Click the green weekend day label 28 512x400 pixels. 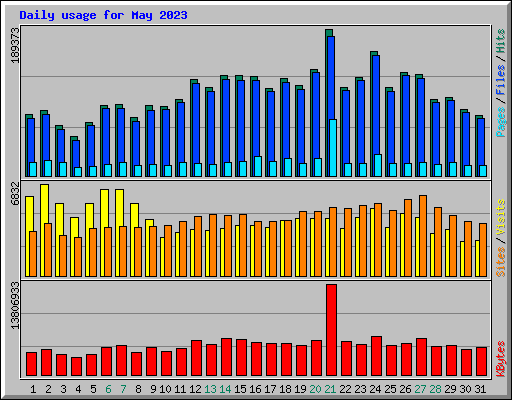coord(435,389)
